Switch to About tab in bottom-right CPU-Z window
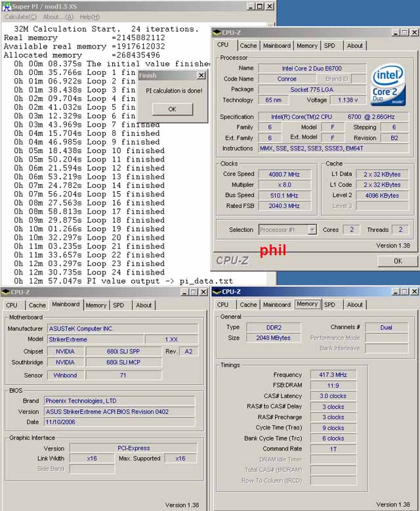Screen dimensions: 420x511 (354, 305)
